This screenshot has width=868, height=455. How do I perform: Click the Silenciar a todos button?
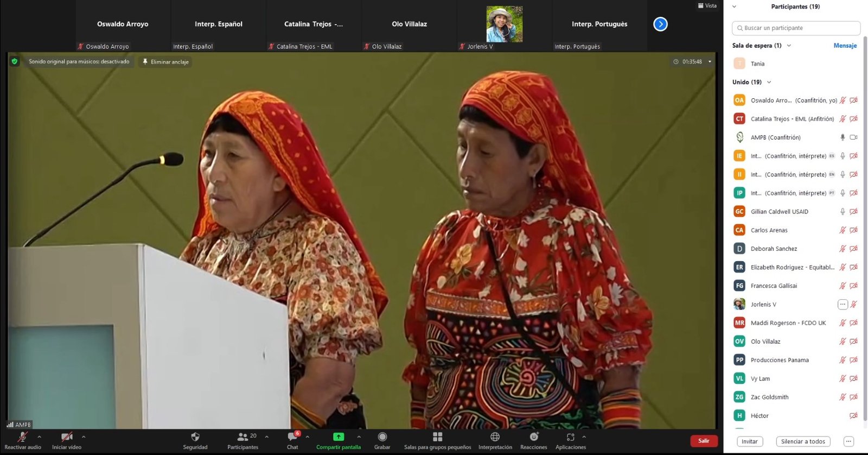tap(803, 441)
